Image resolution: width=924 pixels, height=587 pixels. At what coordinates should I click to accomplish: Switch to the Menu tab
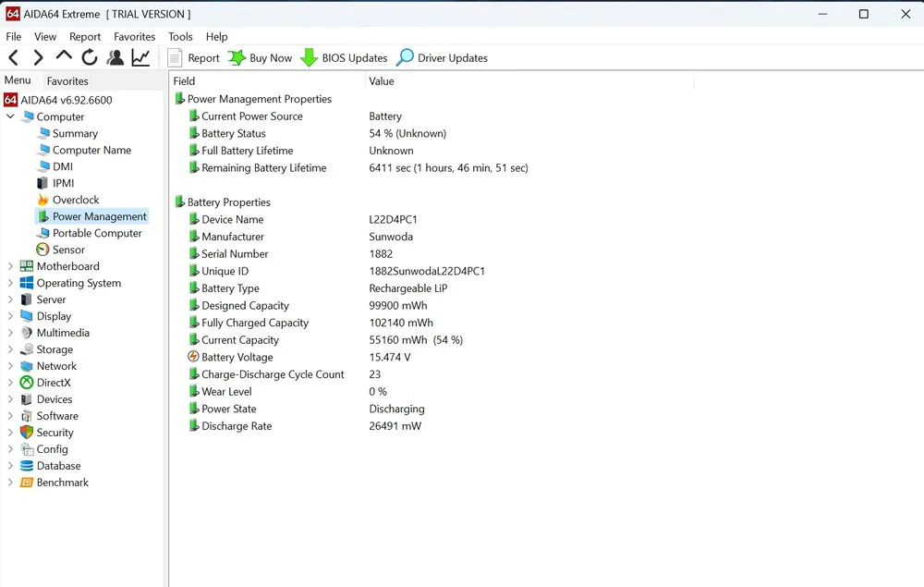click(x=18, y=80)
